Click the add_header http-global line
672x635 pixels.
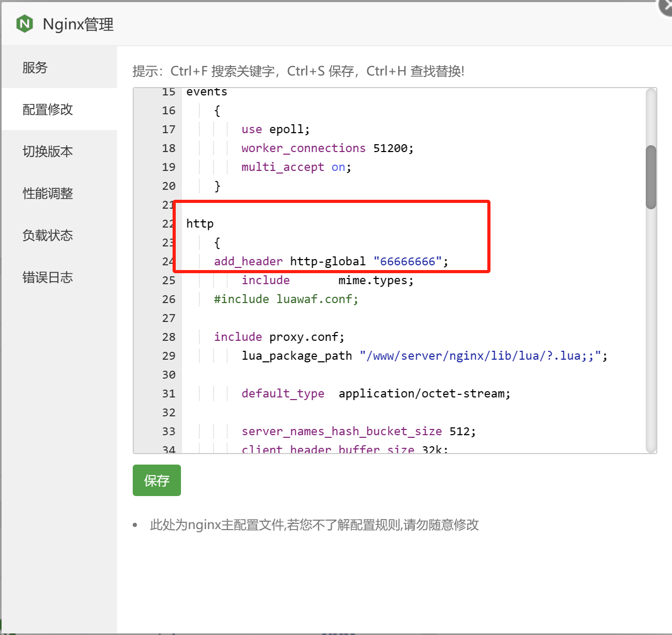[331, 262]
